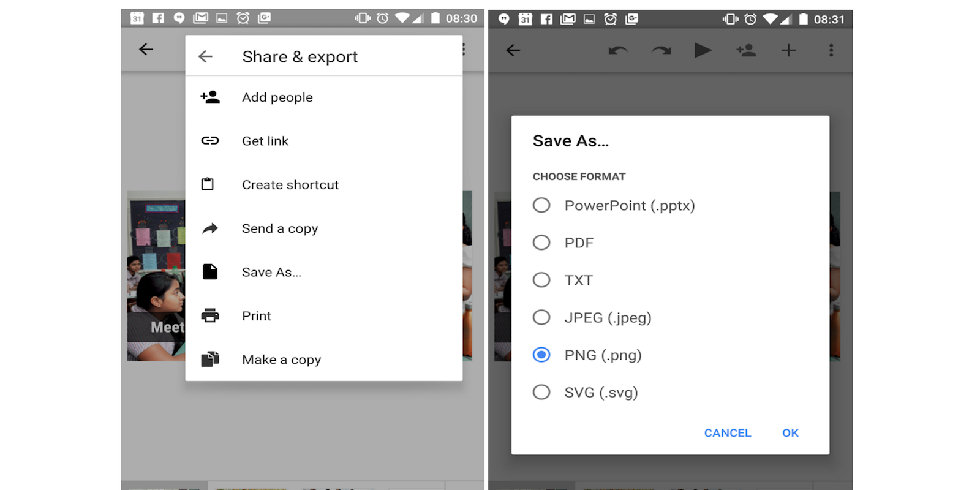Confirm the format with the OK button
This screenshot has width=980, height=490.
pyautogui.click(x=790, y=433)
